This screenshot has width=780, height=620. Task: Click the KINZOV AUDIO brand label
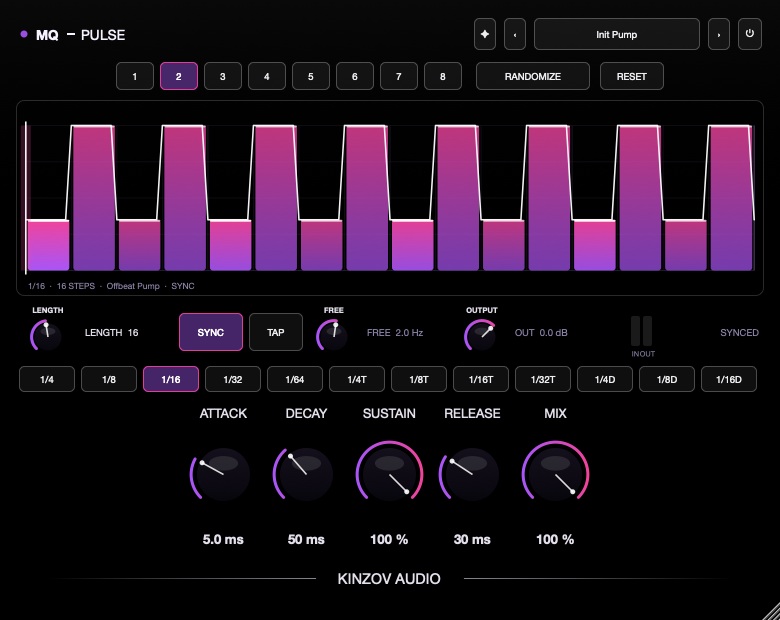[389, 579]
